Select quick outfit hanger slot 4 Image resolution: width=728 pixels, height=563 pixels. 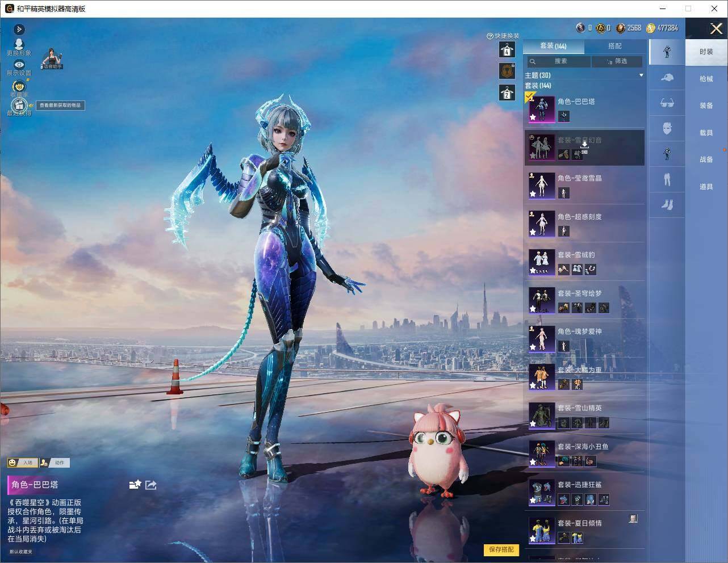pos(507,50)
